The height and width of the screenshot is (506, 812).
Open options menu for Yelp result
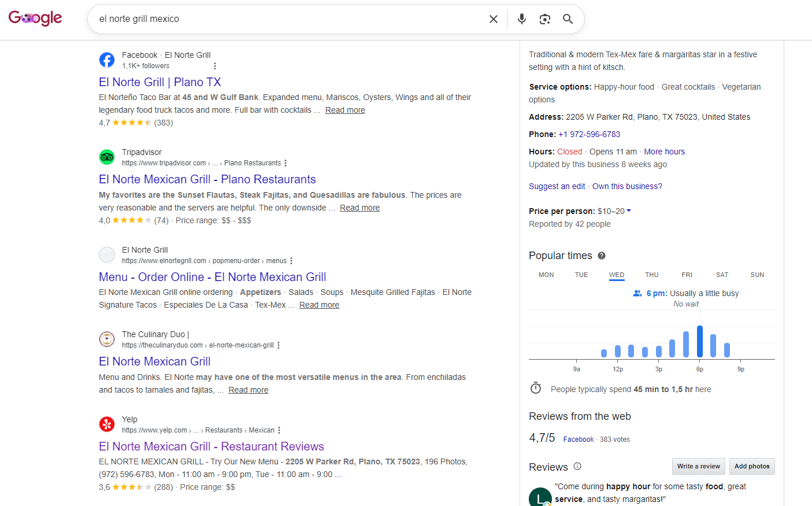pyautogui.click(x=279, y=430)
